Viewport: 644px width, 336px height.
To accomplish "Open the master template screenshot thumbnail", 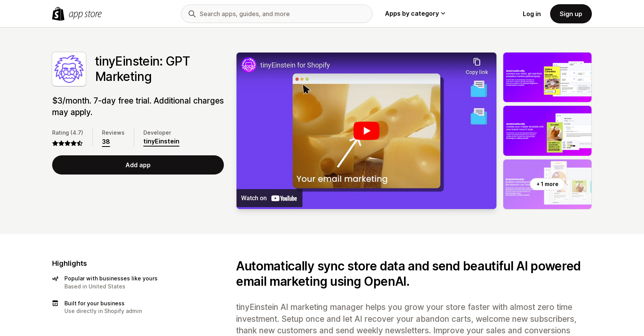I will click(x=547, y=131).
